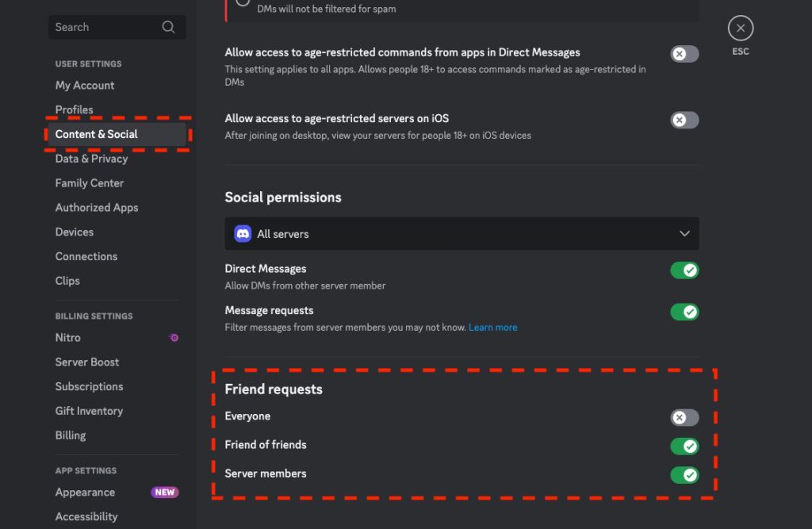Disable Friend of friends requests
This screenshot has height=529, width=812.
click(x=684, y=447)
